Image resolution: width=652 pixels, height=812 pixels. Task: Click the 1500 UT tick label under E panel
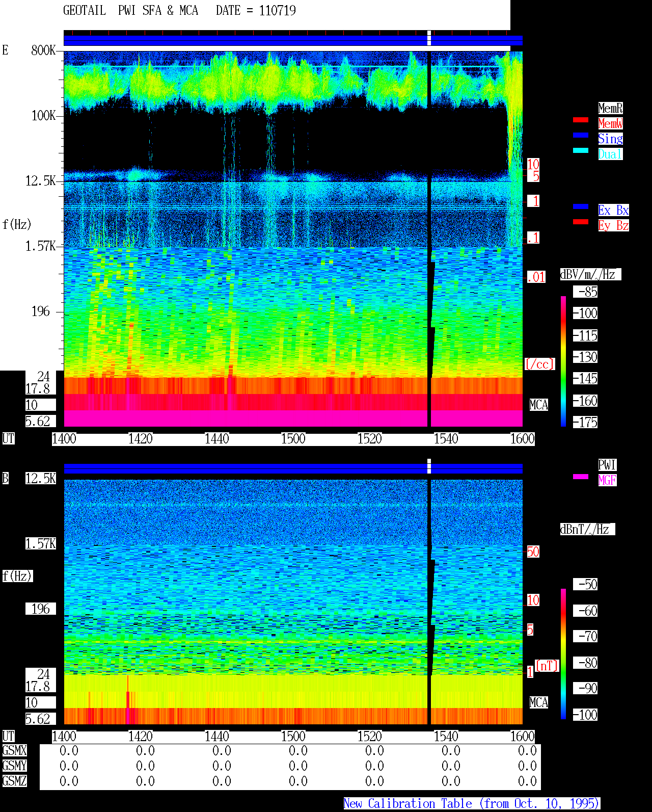click(293, 439)
